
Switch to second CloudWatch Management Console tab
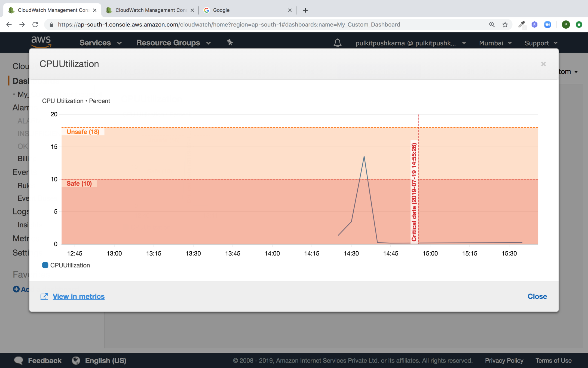click(150, 10)
